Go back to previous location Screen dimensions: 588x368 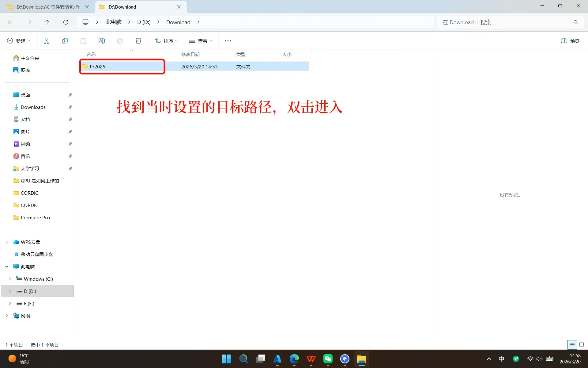tap(10, 22)
